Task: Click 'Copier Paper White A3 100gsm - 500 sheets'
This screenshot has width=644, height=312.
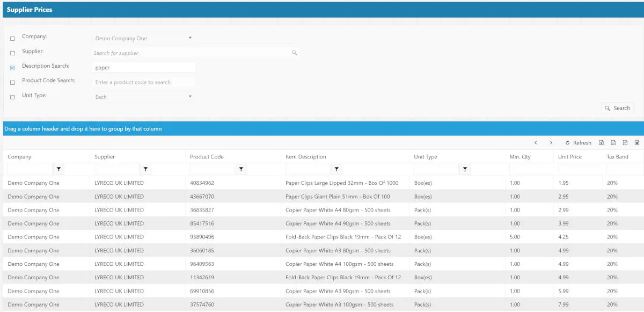Action: pyautogui.click(x=340, y=304)
